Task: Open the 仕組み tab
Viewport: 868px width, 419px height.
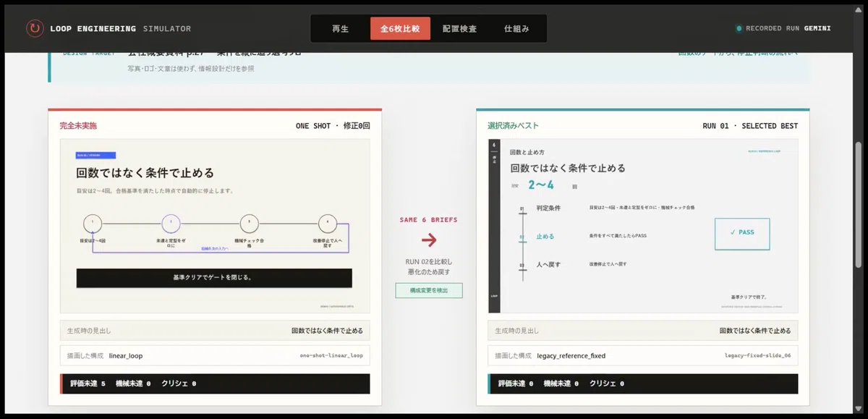Action: coord(516,28)
